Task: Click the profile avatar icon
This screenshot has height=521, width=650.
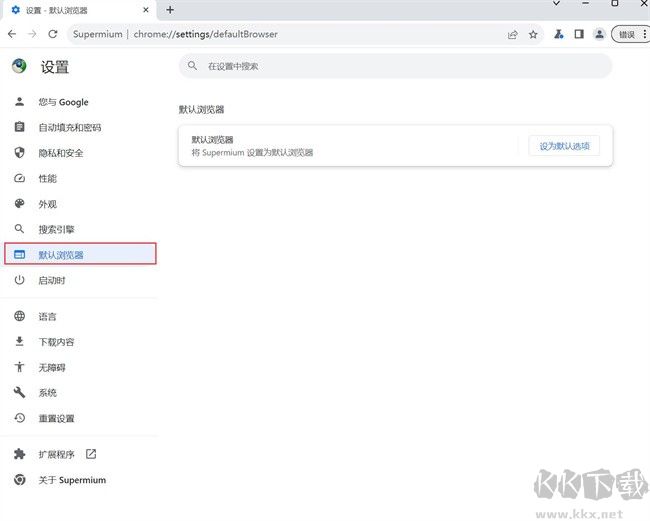Action: (599, 34)
